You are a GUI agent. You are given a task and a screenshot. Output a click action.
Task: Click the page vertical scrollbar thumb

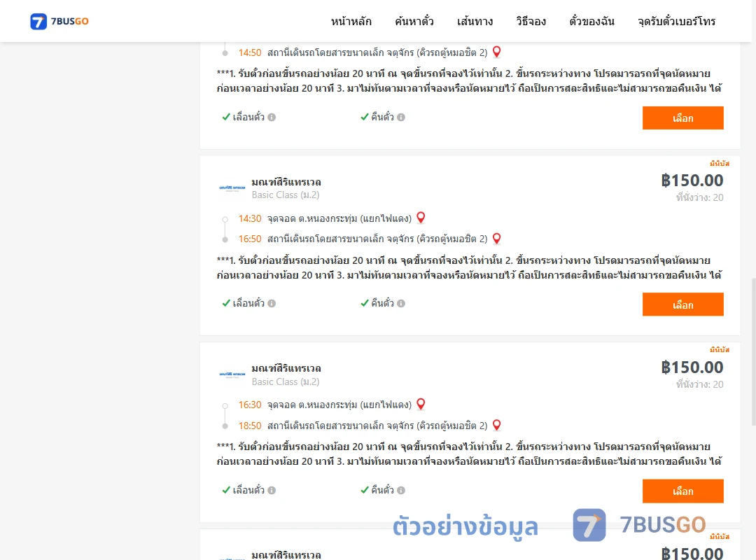click(x=754, y=352)
